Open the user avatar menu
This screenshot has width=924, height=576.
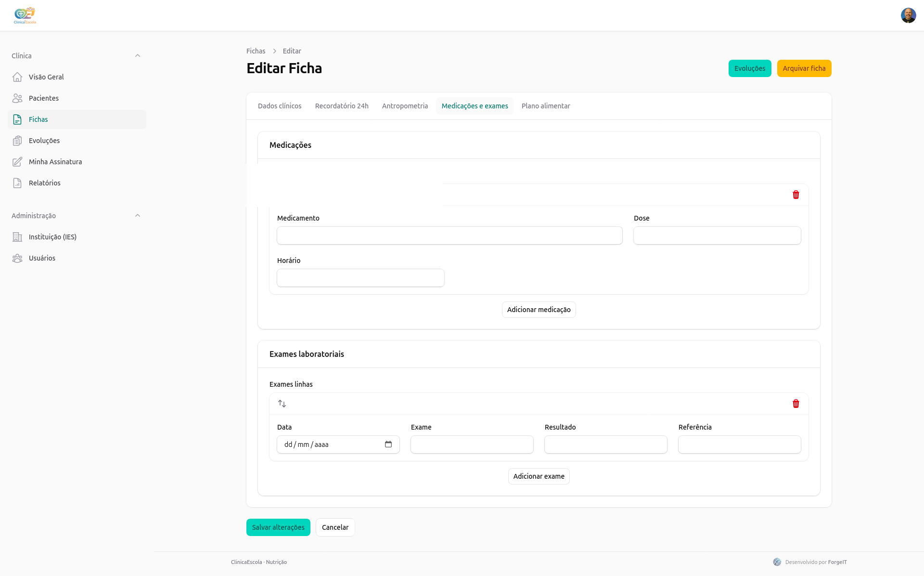[x=909, y=15]
